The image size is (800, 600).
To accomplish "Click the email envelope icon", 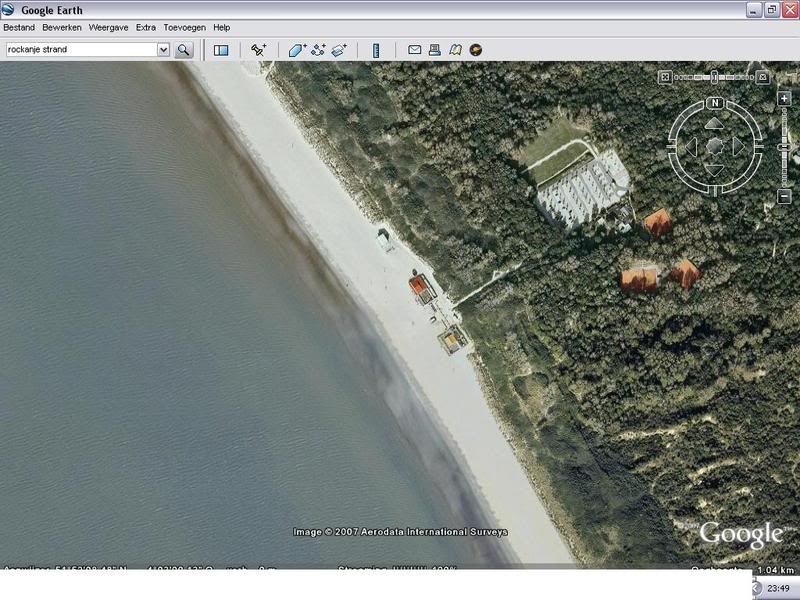I will pos(414,49).
